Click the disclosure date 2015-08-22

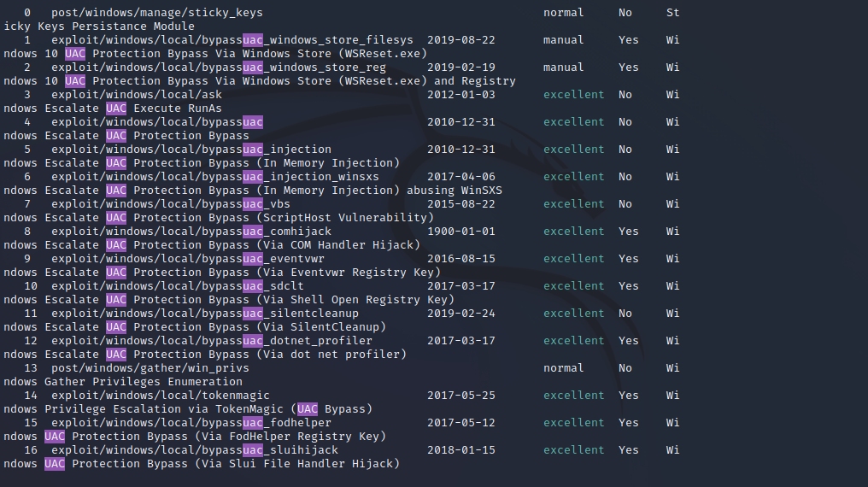[461, 204]
